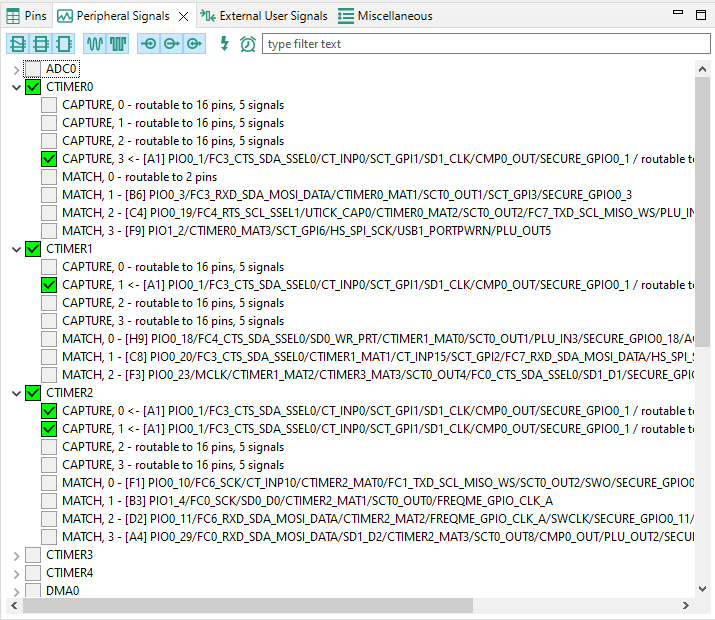This screenshot has width=715, height=620.
Task: Uncheck CTIMER2 CAPTURE, 0 checkbox
Action: (x=49, y=411)
